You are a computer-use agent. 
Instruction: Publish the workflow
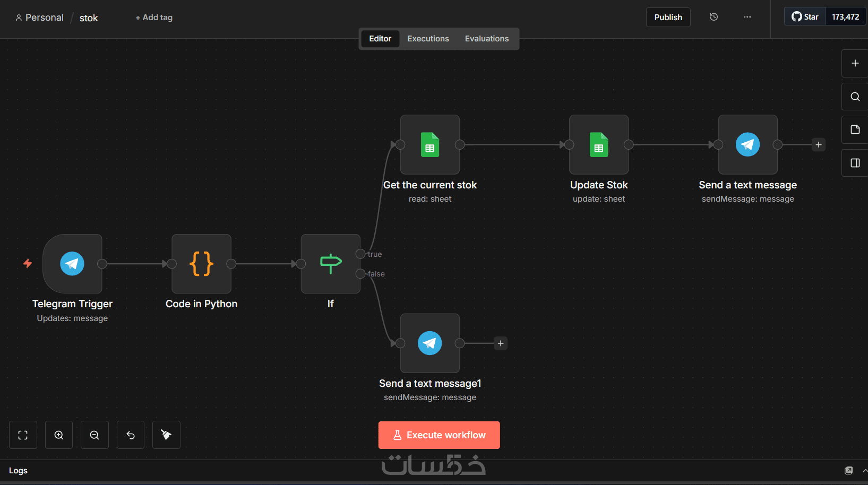point(668,17)
